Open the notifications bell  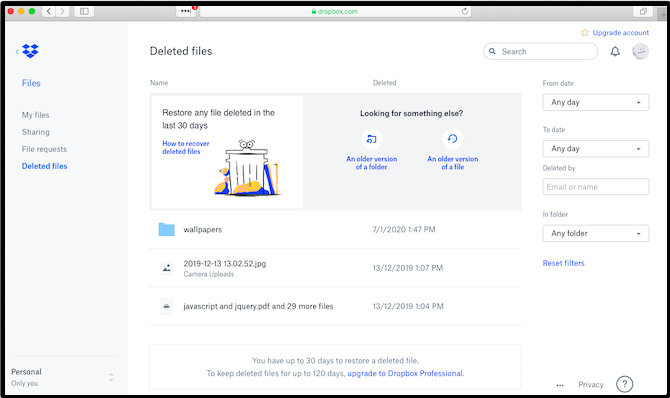615,52
